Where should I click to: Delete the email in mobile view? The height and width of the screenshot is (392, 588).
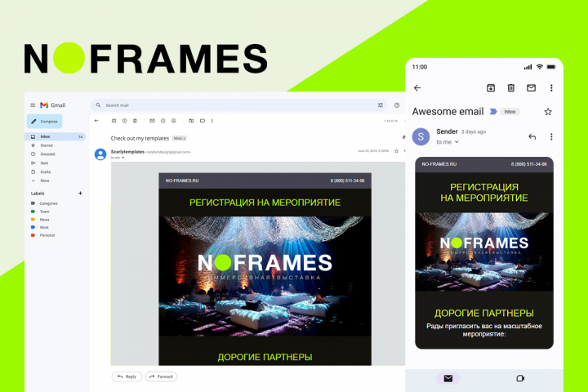(x=510, y=87)
